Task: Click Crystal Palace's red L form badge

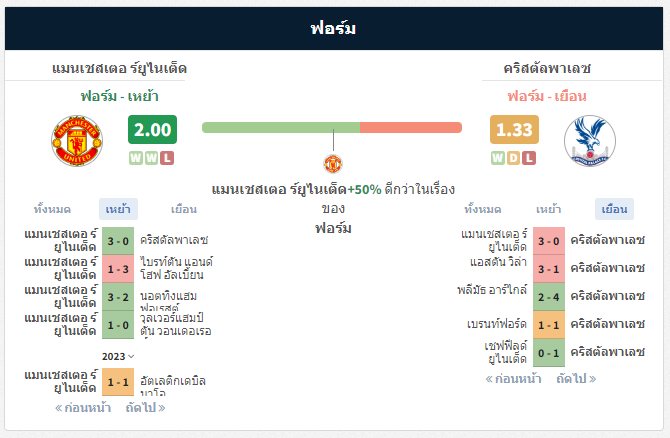Action: (529, 158)
